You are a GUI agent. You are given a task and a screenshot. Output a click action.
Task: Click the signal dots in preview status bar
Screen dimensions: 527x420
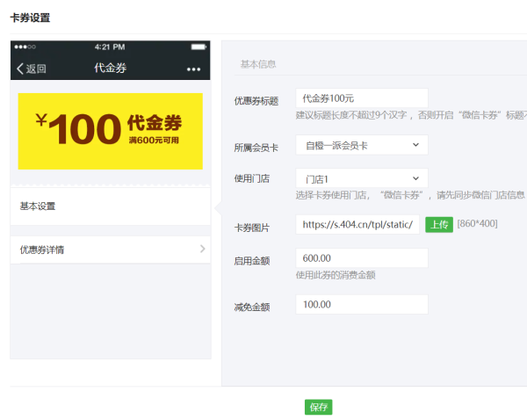[25, 47]
